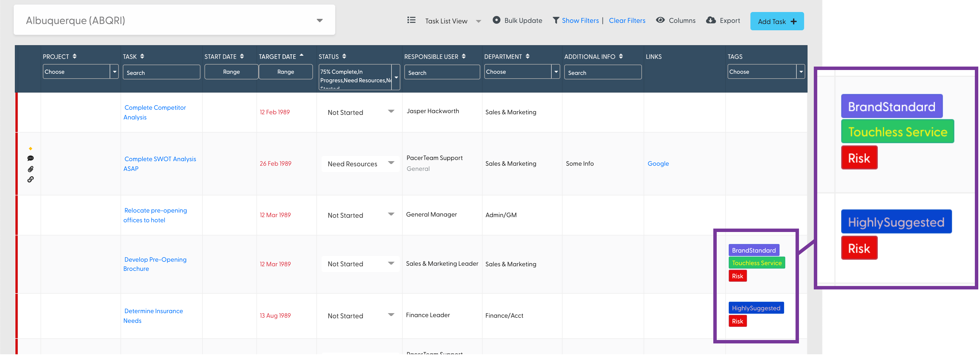Image resolution: width=980 pixels, height=356 pixels.
Task: Open the Status filter dropdown
Action: tap(359, 77)
